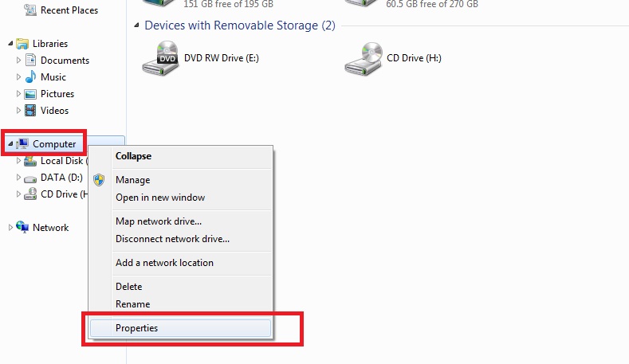Click the Manage shield icon
Viewport: 629px width, 364px height.
tap(99, 180)
